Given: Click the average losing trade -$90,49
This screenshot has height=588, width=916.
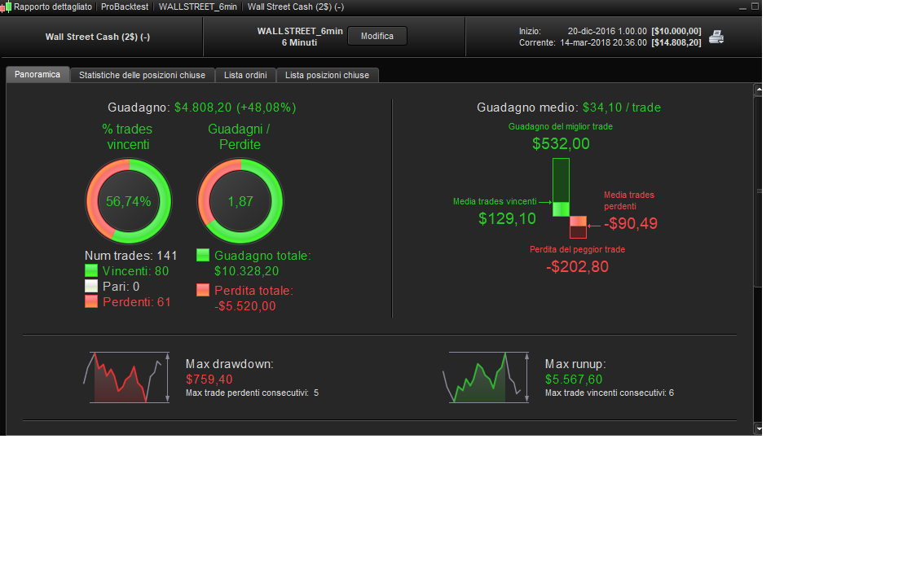Looking at the screenshot, I should tap(630, 223).
